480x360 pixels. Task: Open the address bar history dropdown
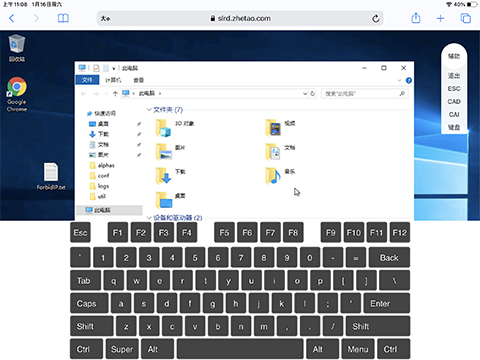point(305,94)
